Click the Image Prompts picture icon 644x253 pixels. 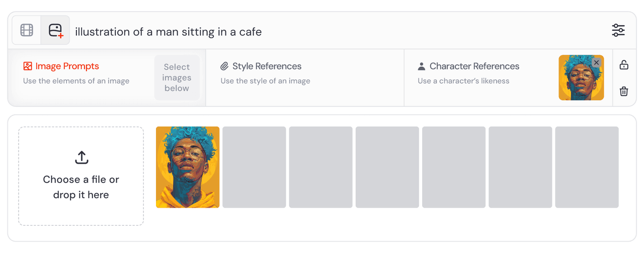tap(28, 67)
